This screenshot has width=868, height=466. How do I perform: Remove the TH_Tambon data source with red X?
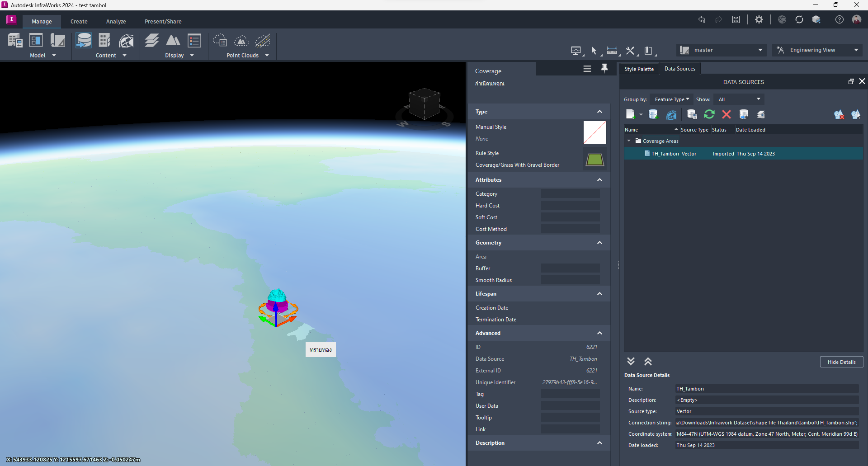coord(726,114)
